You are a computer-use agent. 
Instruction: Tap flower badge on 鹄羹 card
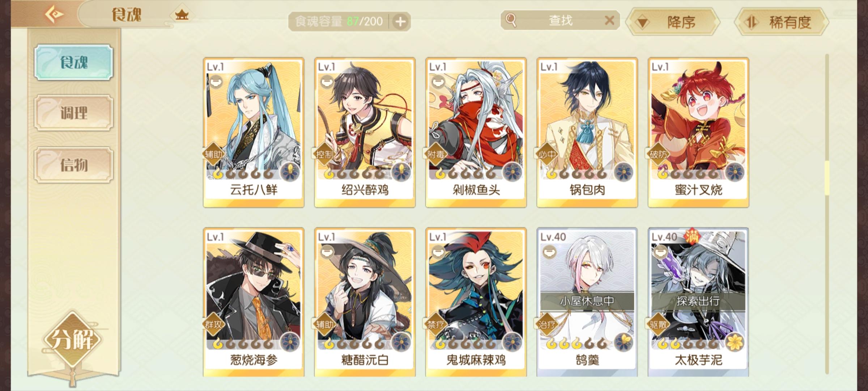point(624,341)
